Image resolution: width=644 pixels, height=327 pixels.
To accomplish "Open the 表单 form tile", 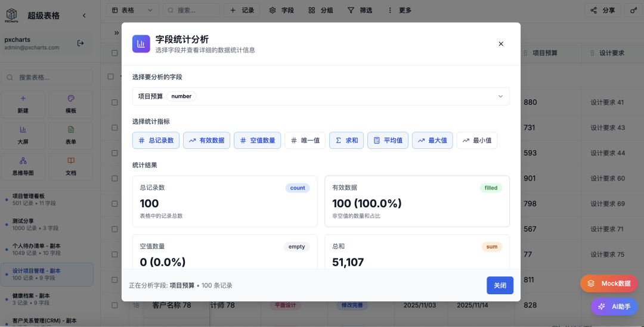I will [70, 135].
